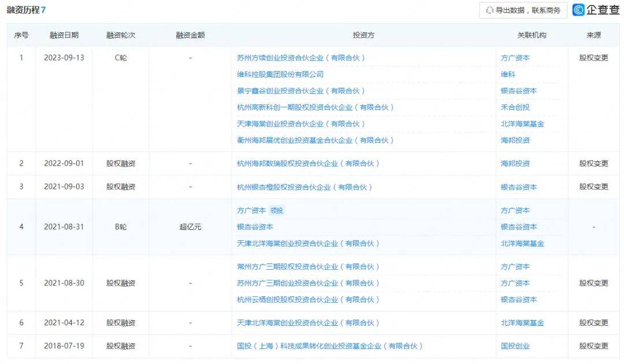624x364 pixels.
Task: Click 杭州银杏橙股权投资合伙企业 link
Action: coord(305,187)
